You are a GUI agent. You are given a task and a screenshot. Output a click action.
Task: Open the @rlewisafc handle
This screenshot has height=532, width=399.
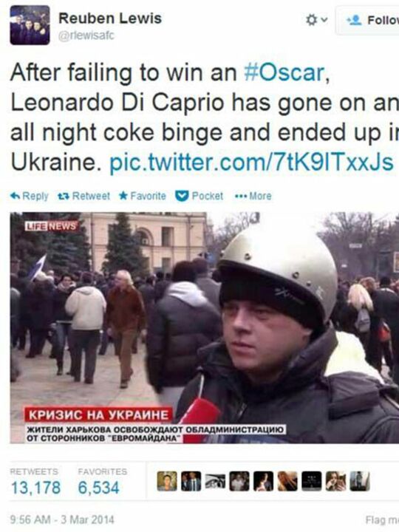86,35
